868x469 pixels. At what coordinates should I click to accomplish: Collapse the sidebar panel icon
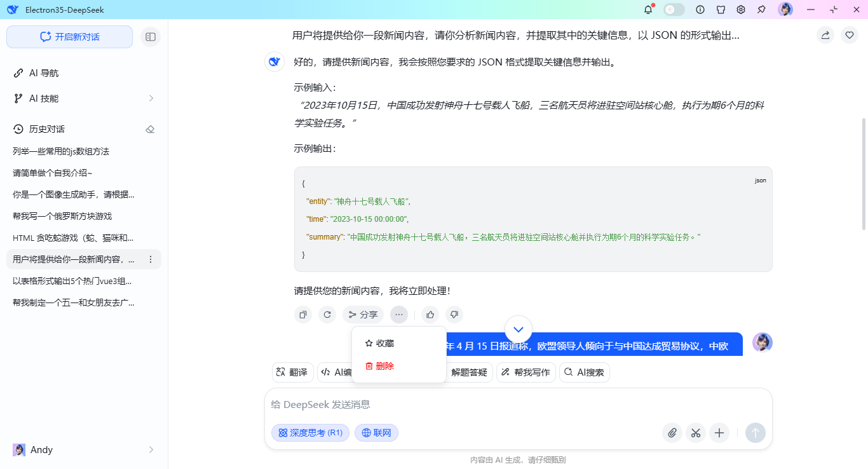tap(151, 37)
